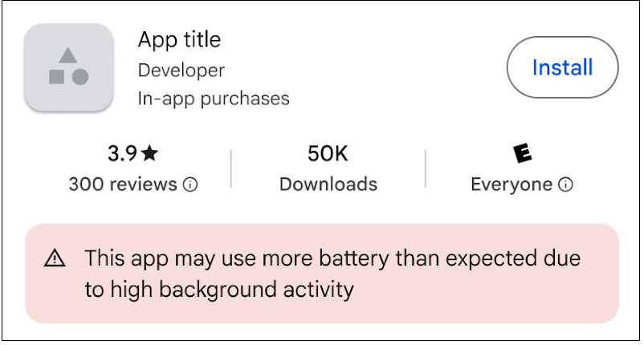
Task: Click the ESRB 'E' content rating icon
Action: pyautogui.click(x=522, y=152)
